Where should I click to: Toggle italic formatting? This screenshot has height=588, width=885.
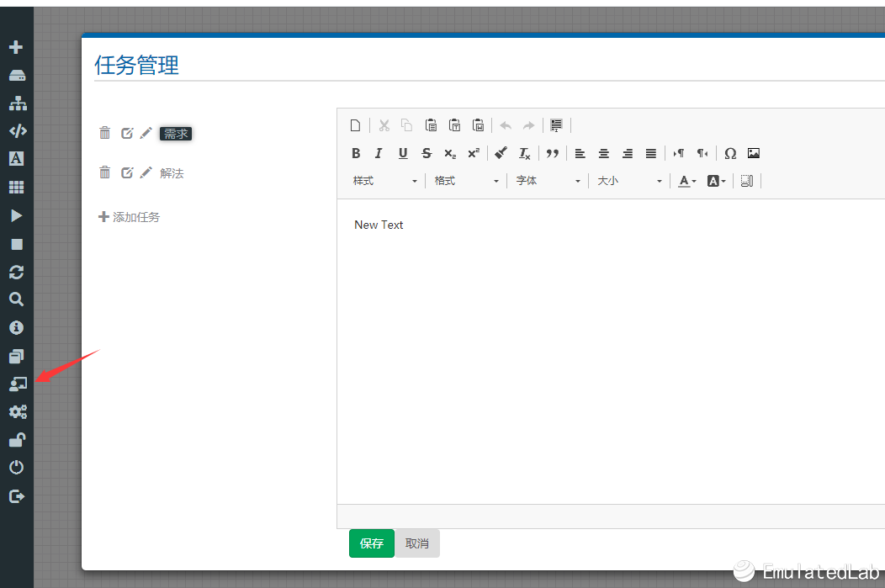click(379, 153)
